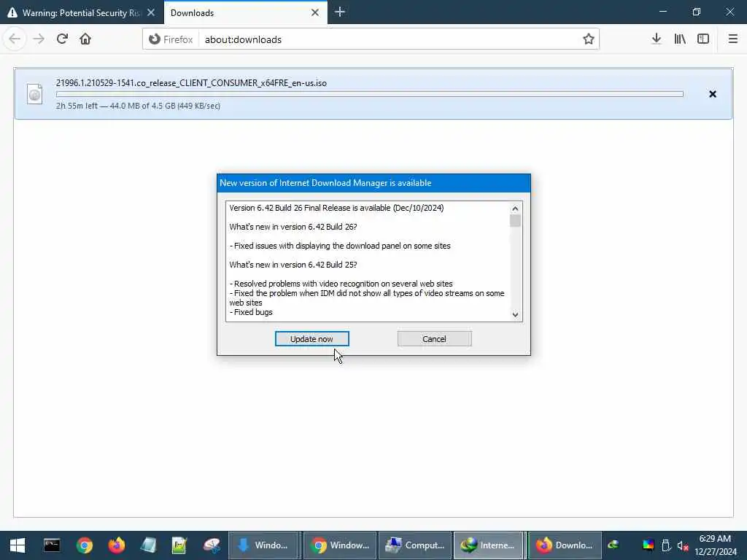Image resolution: width=747 pixels, height=560 pixels.
Task: Open the disc-shaped app icon in taskbar
Action: [212, 545]
